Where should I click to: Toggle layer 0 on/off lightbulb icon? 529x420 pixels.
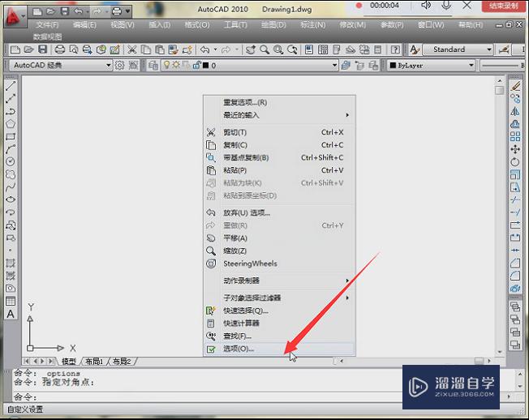coord(166,65)
